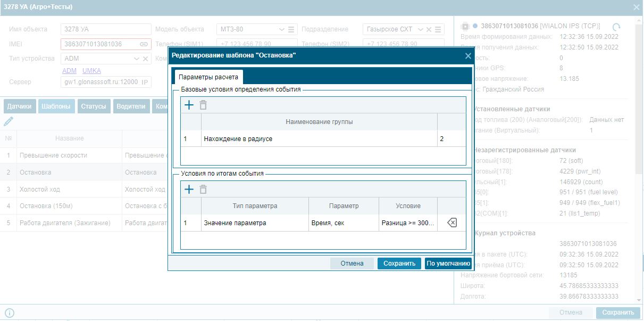Image resolution: width=644 pixels, height=321 pixels.
Task: Add a condition under event results section
Action: 189,189
